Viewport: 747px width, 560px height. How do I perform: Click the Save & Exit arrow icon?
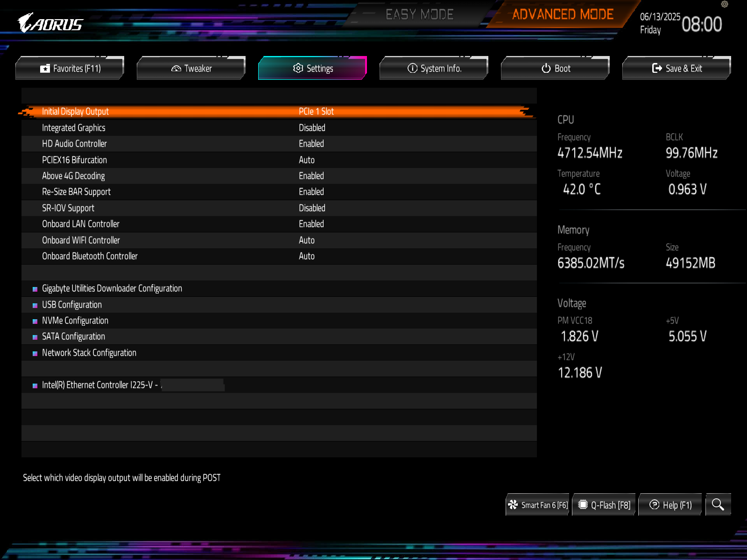click(657, 68)
